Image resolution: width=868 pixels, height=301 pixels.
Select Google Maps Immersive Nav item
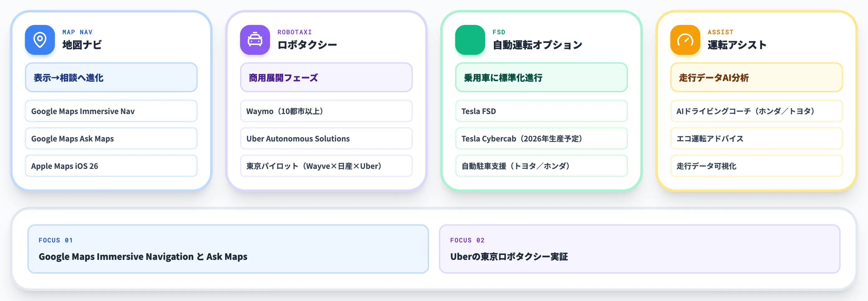(111, 111)
